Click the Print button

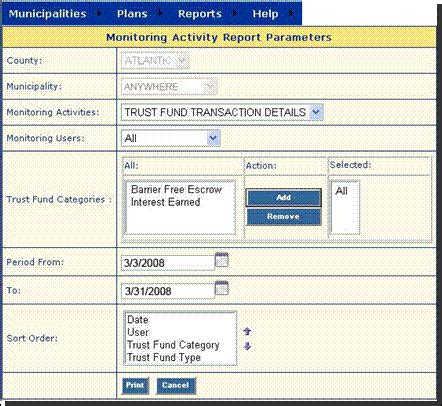[x=135, y=385]
